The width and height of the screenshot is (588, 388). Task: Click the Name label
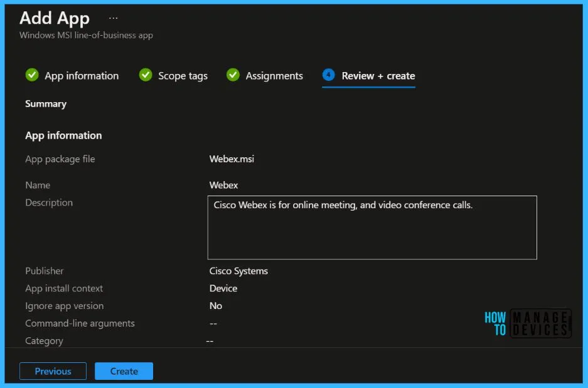(x=38, y=185)
